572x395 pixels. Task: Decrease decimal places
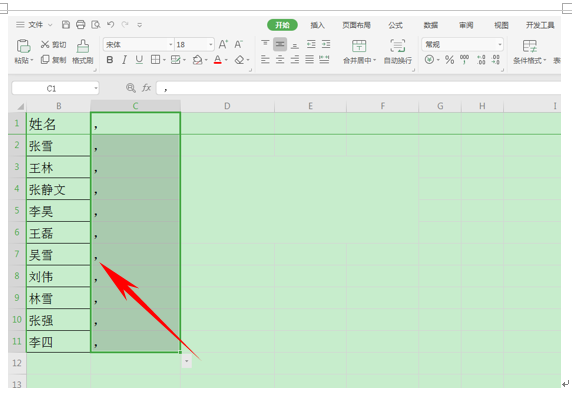[495, 59]
